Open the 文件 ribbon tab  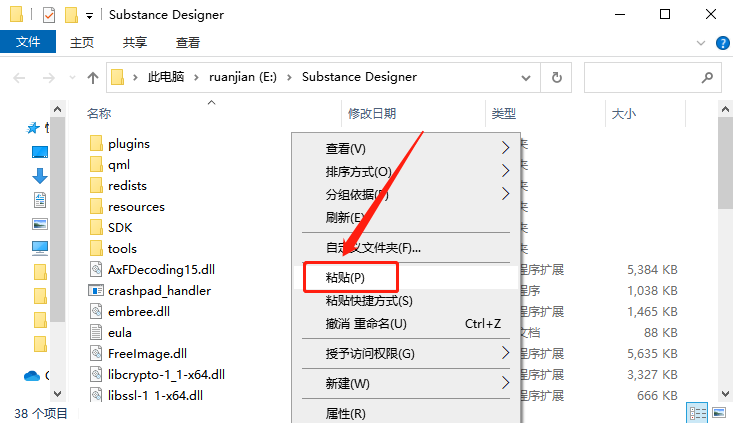coord(28,42)
